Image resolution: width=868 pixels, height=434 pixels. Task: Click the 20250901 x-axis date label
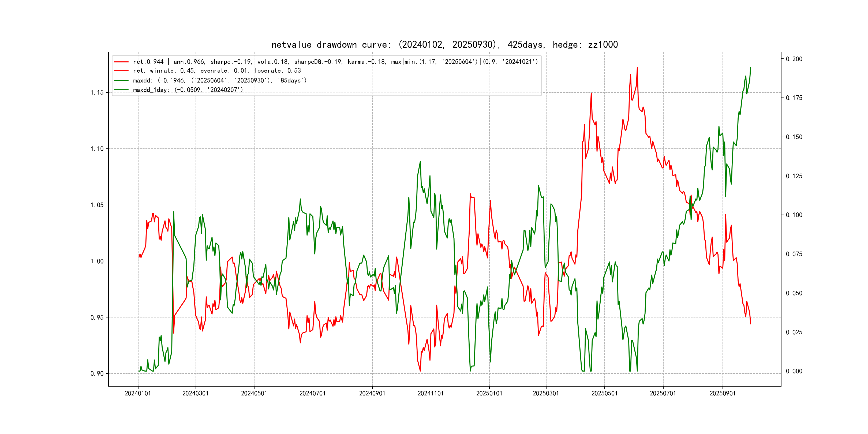coord(723,393)
